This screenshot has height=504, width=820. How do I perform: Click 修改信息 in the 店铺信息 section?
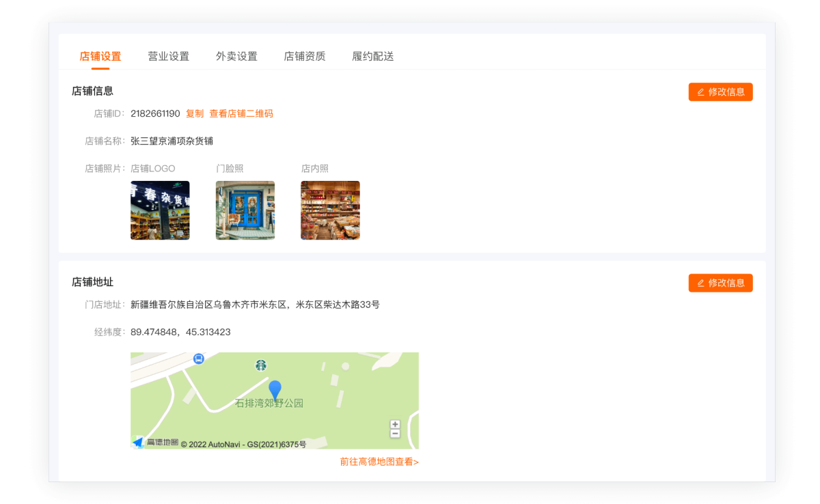click(720, 92)
